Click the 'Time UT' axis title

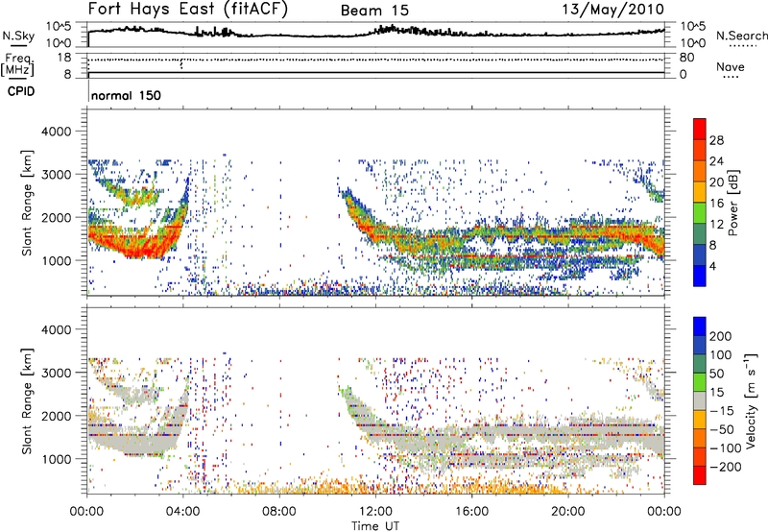tap(375, 525)
